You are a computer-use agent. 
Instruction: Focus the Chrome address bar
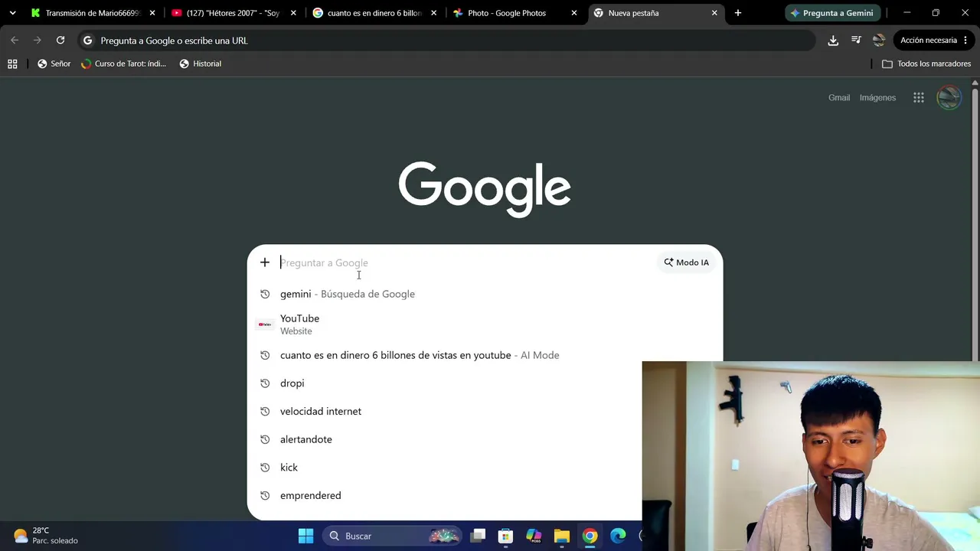pos(446,41)
